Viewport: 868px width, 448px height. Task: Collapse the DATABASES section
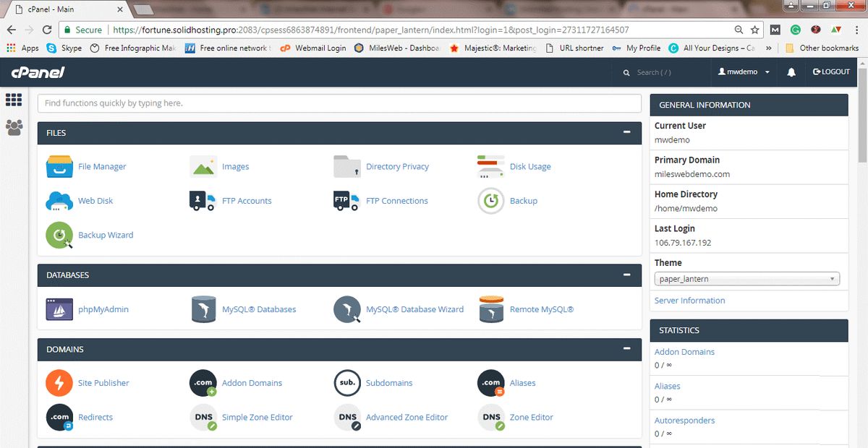pyautogui.click(x=627, y=275)
